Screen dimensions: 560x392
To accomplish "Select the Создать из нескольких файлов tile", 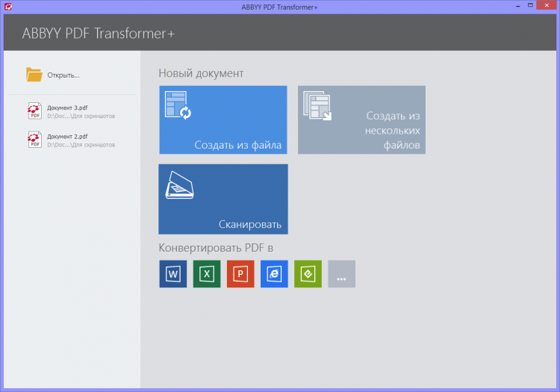I will coord(361,120).
